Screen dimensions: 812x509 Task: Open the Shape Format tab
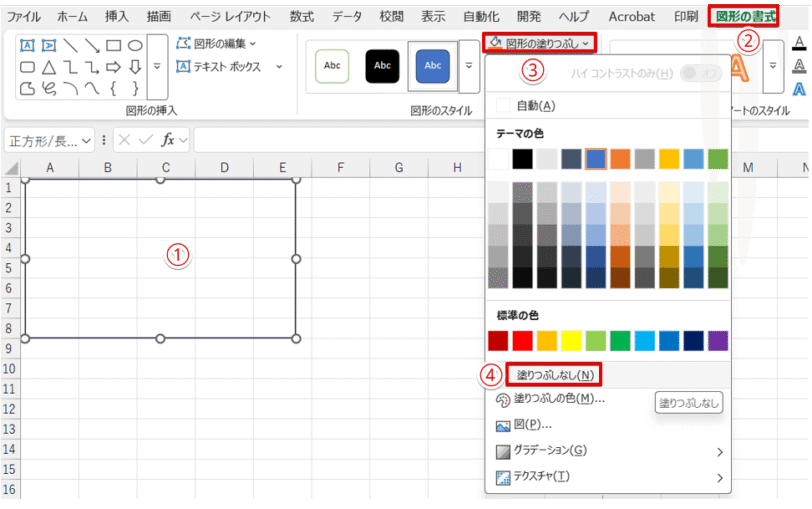(x=745, y=17)
